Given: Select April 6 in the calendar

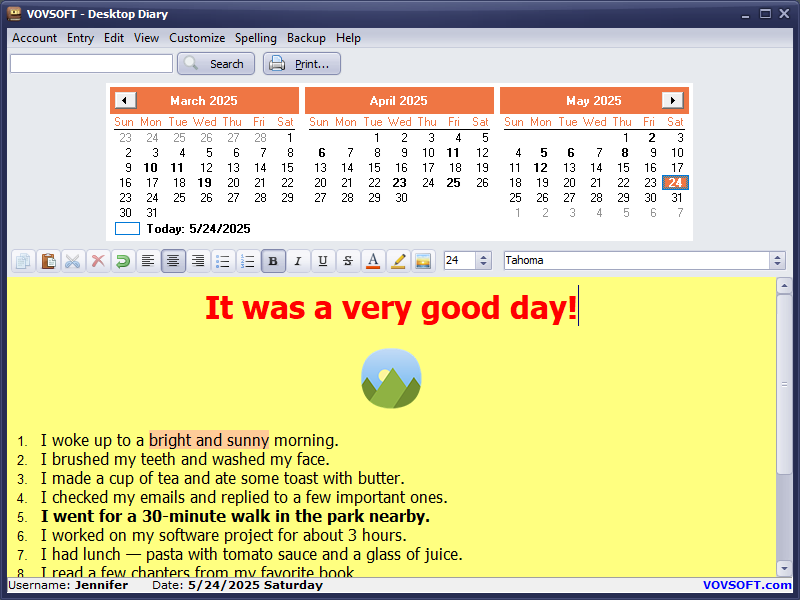Looking at the screenshot, I should [322, 153].
